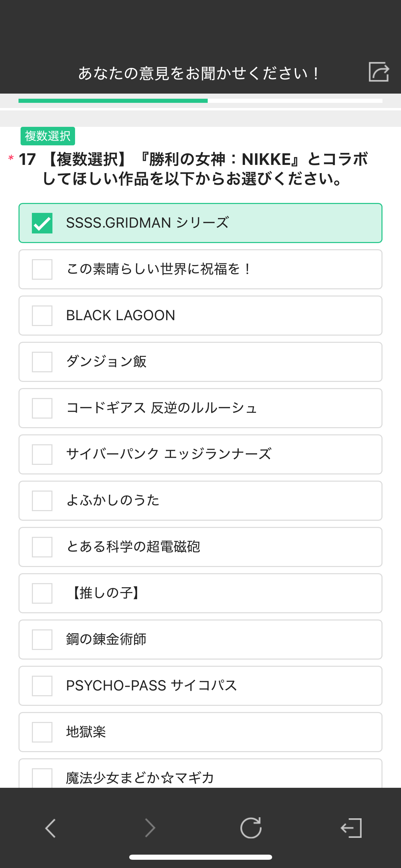The image size is (401, 868).
Task: Choose PSYCHO-PASS サイコパス checkbox
Action: pyautogui.click(x=42, y=686)
